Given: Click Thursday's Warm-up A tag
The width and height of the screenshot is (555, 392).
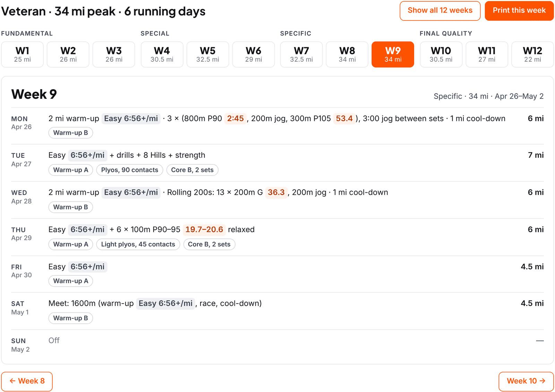Looking at the screenshot, I should pyautogui.click(x=71, y=244).
